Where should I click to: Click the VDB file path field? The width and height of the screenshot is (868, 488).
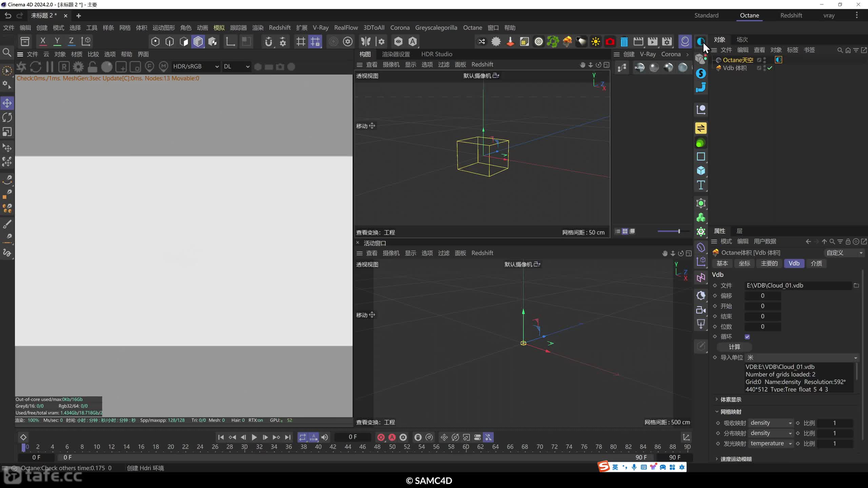(798, 285)
